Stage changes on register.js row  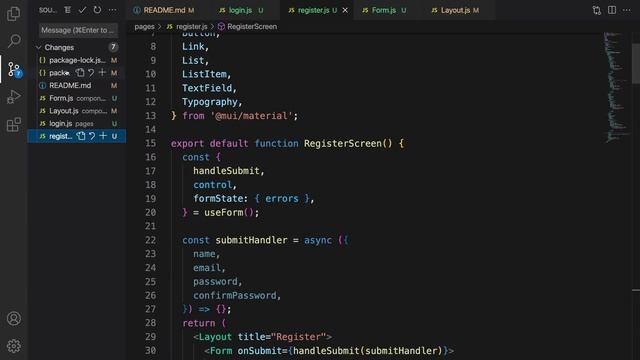tap(103, 136)
